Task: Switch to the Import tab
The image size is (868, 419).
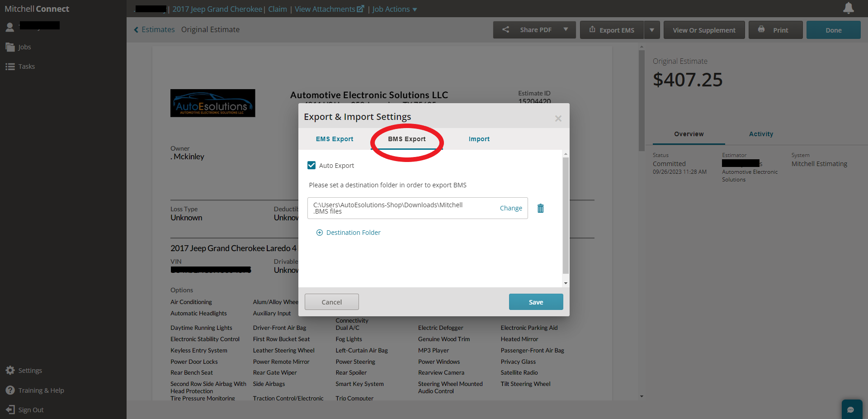Action: pyautogui.click(x=479, y=139)
